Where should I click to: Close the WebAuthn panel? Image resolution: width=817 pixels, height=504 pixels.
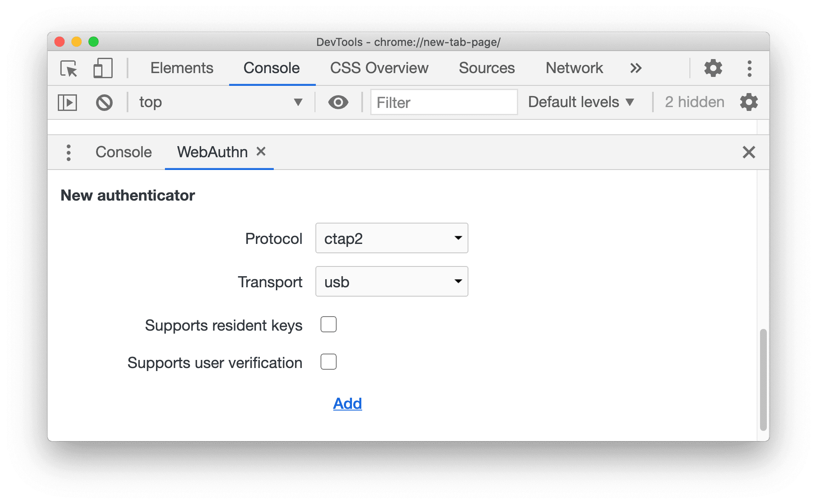click(262, 152)
